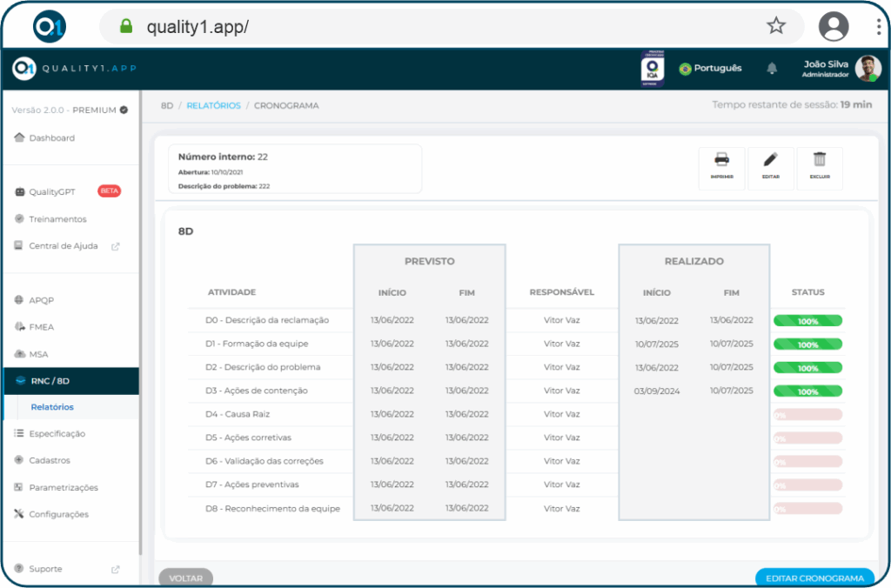This screenshot has height=588, width=891.
Task: Expand the Cadastros sidebar menu
Action: click(50, 460)
